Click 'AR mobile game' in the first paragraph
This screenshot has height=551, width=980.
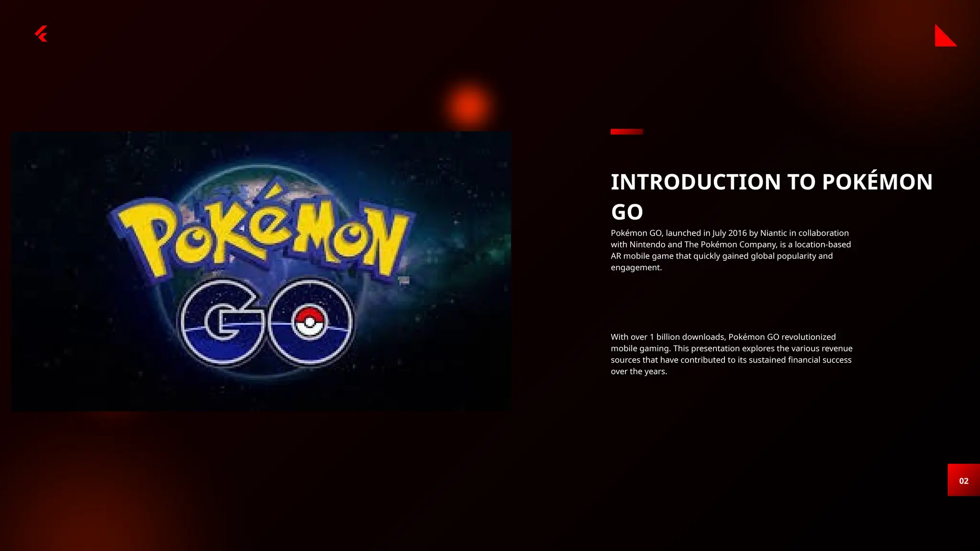tap(642, 256)
